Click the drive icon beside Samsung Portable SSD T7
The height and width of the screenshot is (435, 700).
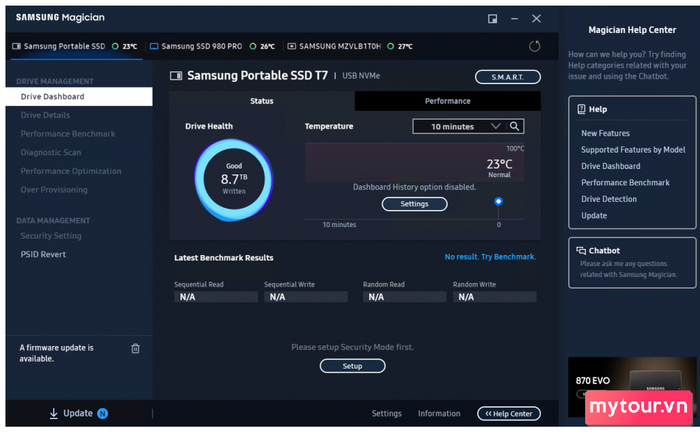click(176, 75)
